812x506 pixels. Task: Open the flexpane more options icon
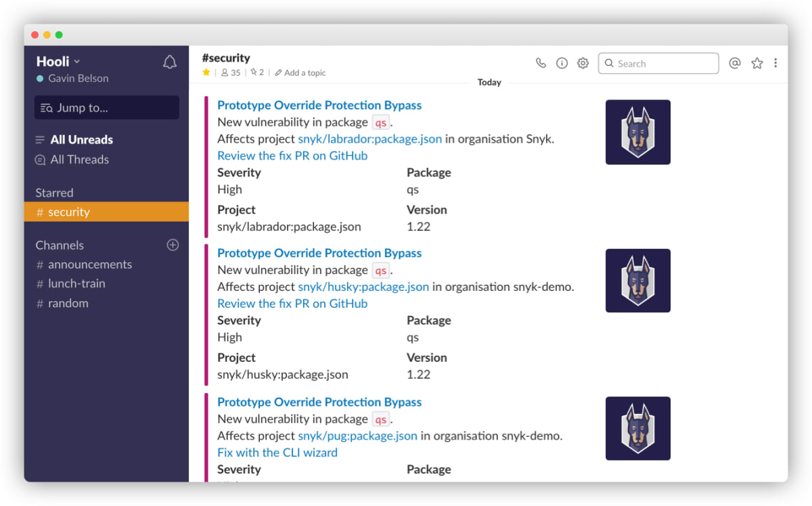tap(775, 62)
